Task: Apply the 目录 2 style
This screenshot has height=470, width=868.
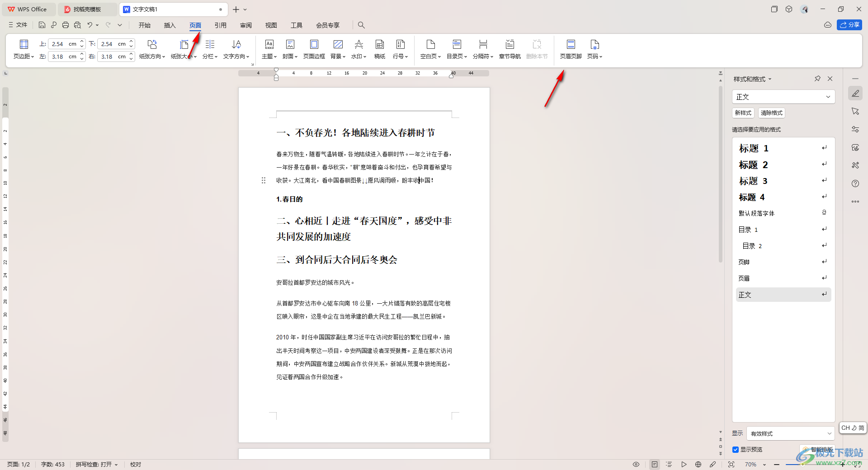Action: (783, 246)
